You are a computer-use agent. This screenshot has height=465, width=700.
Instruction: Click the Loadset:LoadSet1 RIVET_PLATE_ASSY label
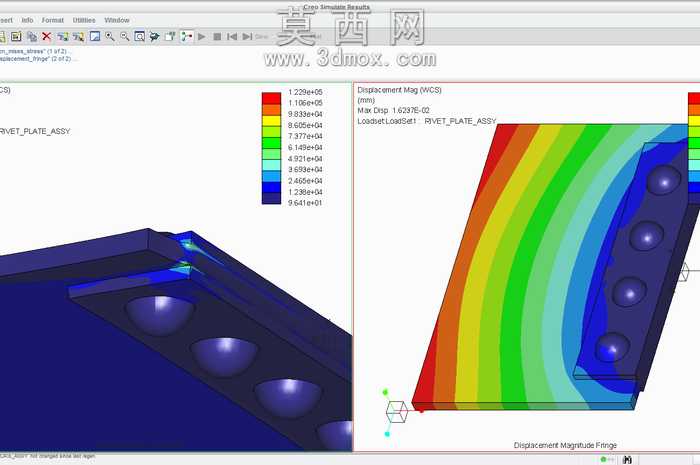tap(427, 121)
